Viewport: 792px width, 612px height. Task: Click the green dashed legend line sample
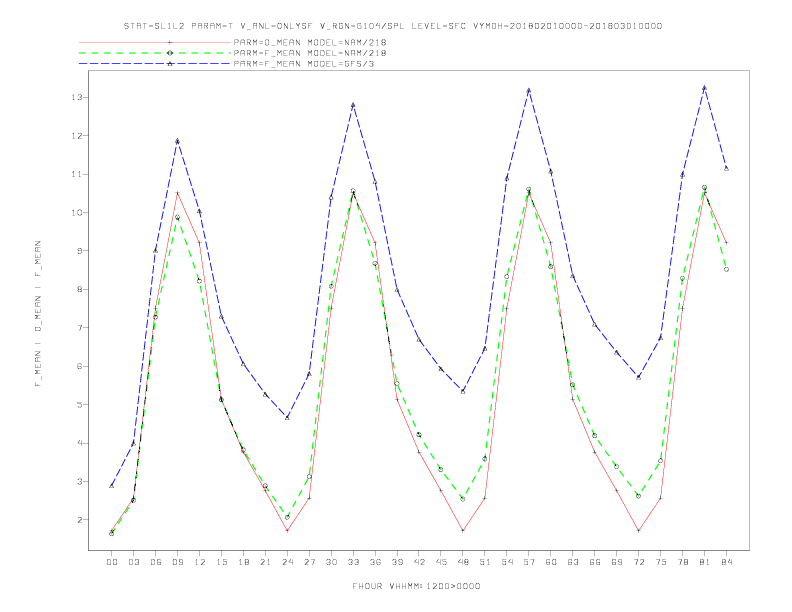point(155,53)
